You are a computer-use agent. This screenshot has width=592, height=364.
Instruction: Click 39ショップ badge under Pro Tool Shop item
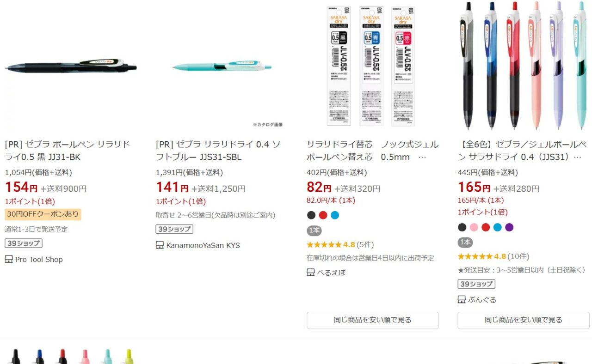pos(24,243)
